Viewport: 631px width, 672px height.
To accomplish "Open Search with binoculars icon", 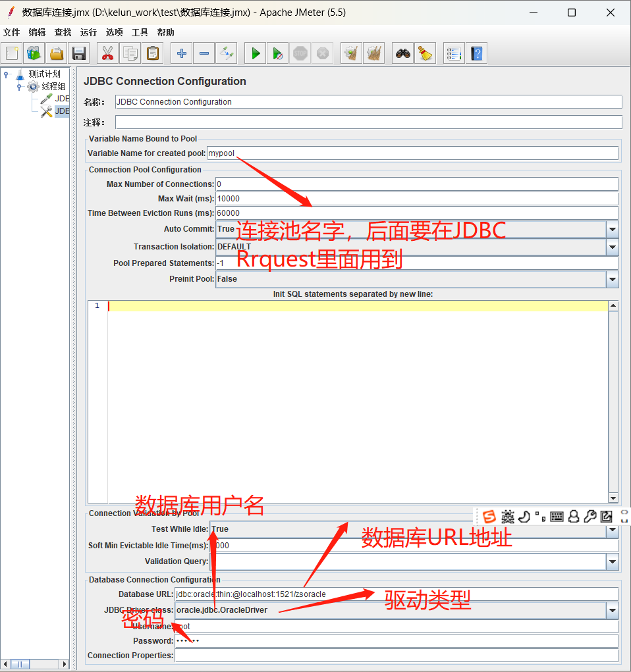I will 403,53.
